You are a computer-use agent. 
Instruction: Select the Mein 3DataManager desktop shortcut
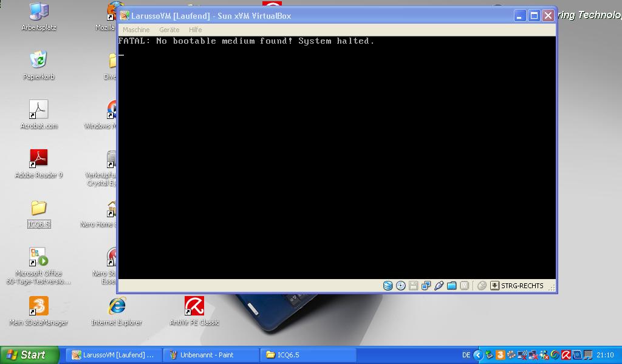tap(38, 311)
